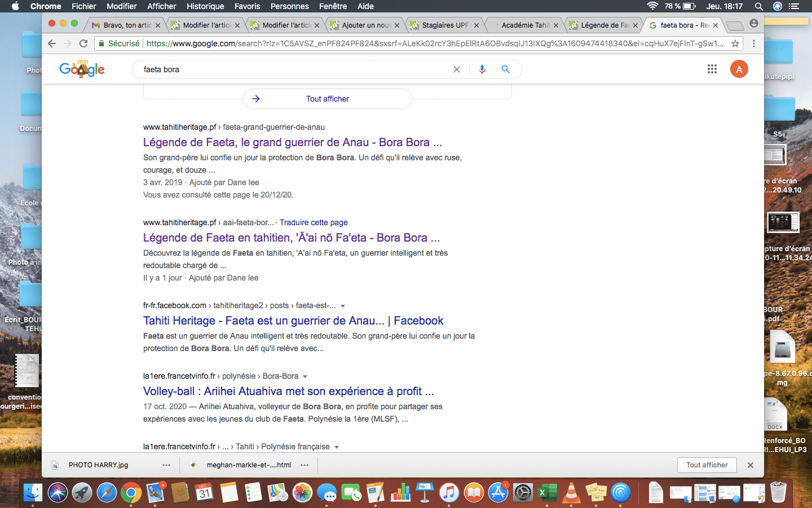This screenshot has width=812, height=508.
Task: Go back with the browser back arrow
Action: point(52,43)
